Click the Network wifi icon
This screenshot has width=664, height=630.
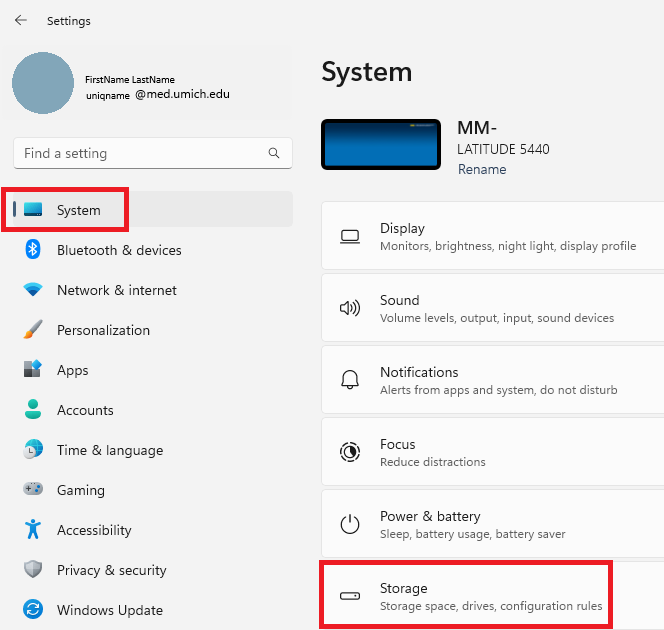click(x=33, y=290)
